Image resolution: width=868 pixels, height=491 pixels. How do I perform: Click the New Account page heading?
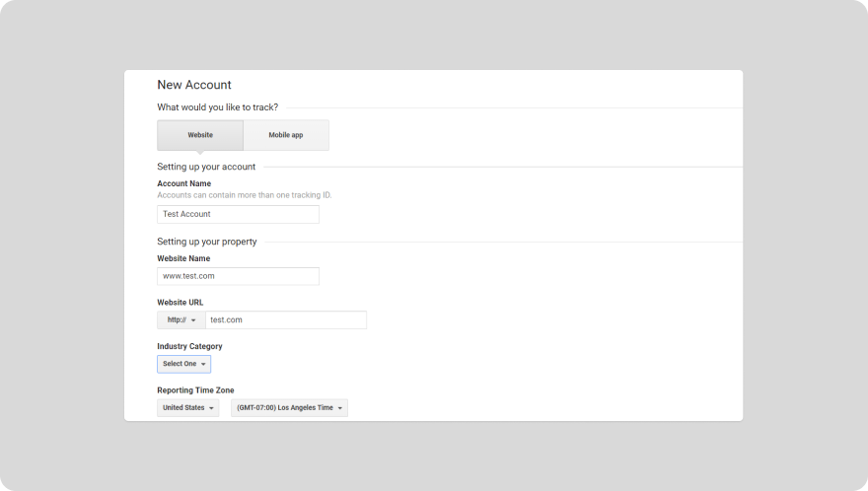coord(194,85)
